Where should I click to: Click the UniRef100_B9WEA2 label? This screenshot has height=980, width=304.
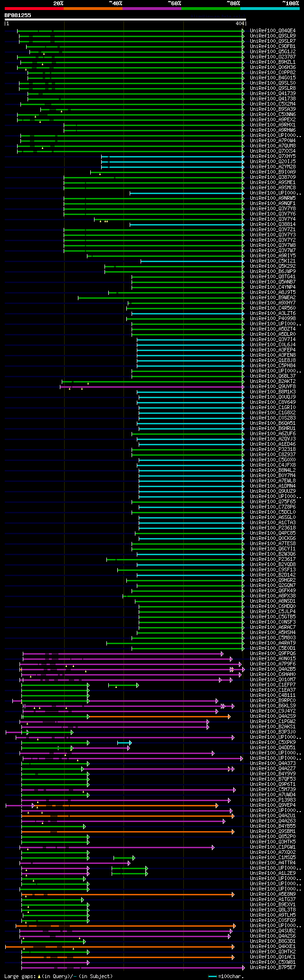click(x=273, y=298)
